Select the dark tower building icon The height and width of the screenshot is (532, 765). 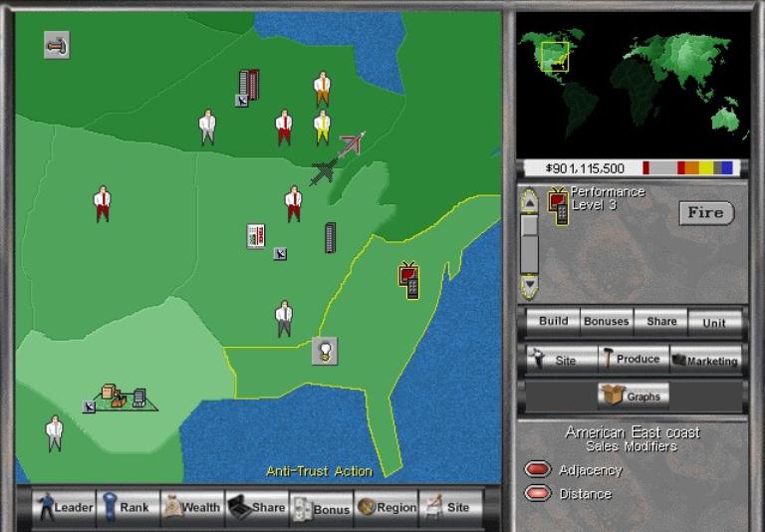click(330, 238)
